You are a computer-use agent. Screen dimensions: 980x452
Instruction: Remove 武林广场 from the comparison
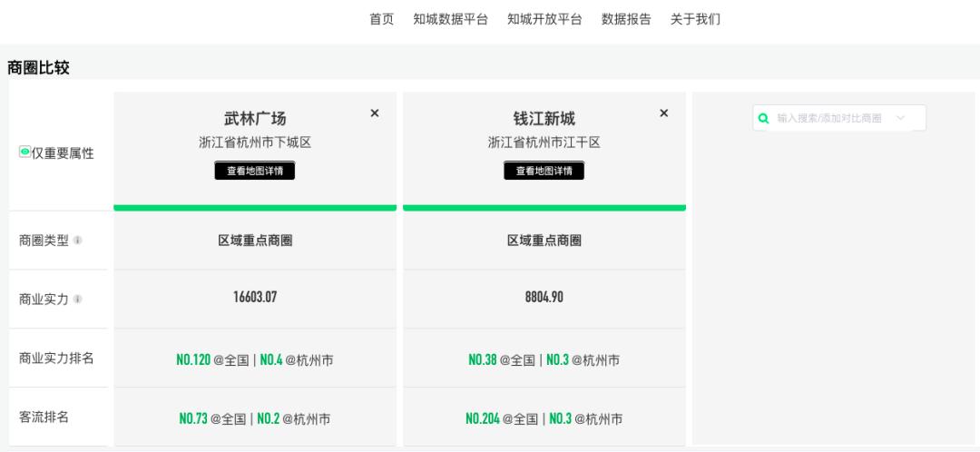click(375, 113)
